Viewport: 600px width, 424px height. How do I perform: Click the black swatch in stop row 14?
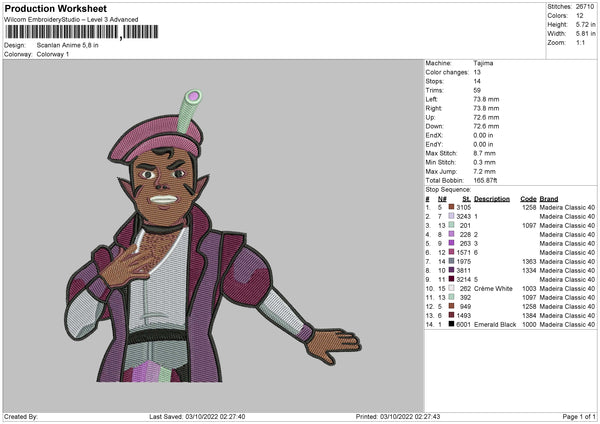point(451,324)
